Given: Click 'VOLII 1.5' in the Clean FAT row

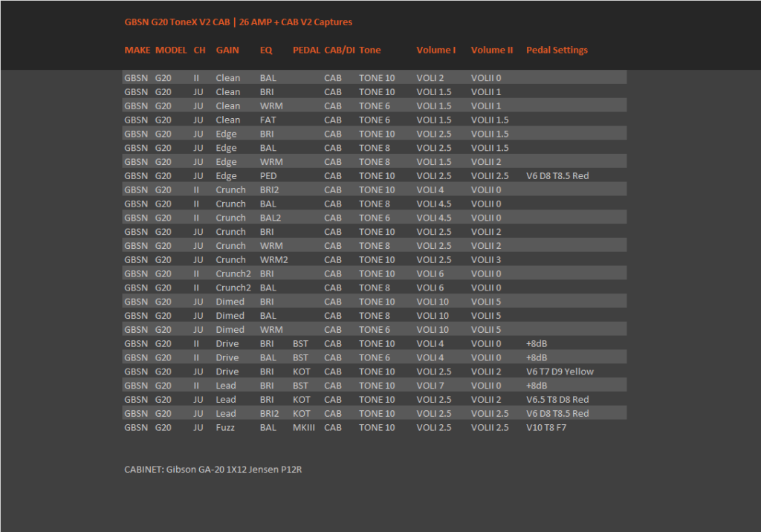Looking at the screenshot, I should point(490,120).
